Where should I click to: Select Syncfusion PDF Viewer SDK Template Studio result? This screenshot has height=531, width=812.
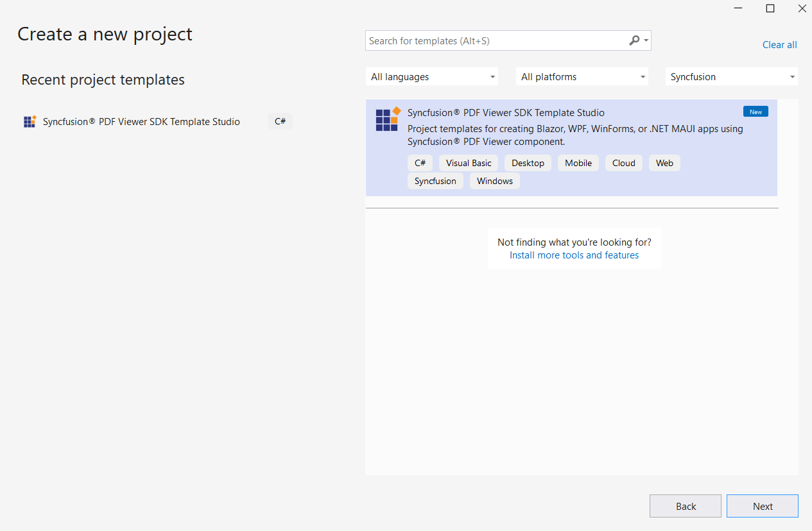(506, 113)
